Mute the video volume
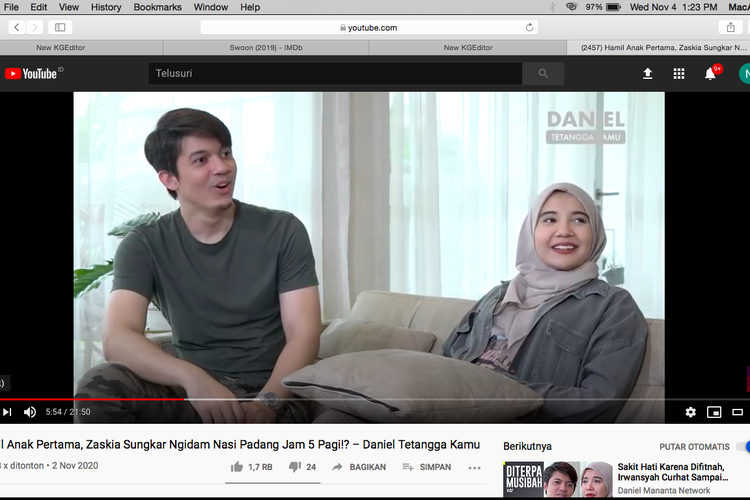Screen dimensions: 750x500 click(x=30, y=412)
